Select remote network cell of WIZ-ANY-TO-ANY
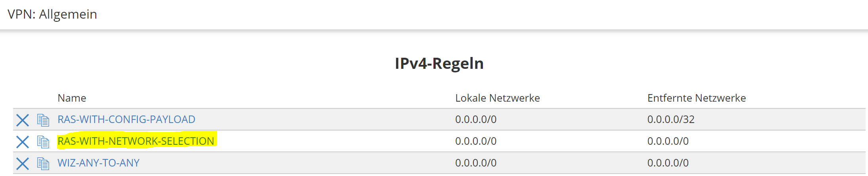 pos(668,163)
